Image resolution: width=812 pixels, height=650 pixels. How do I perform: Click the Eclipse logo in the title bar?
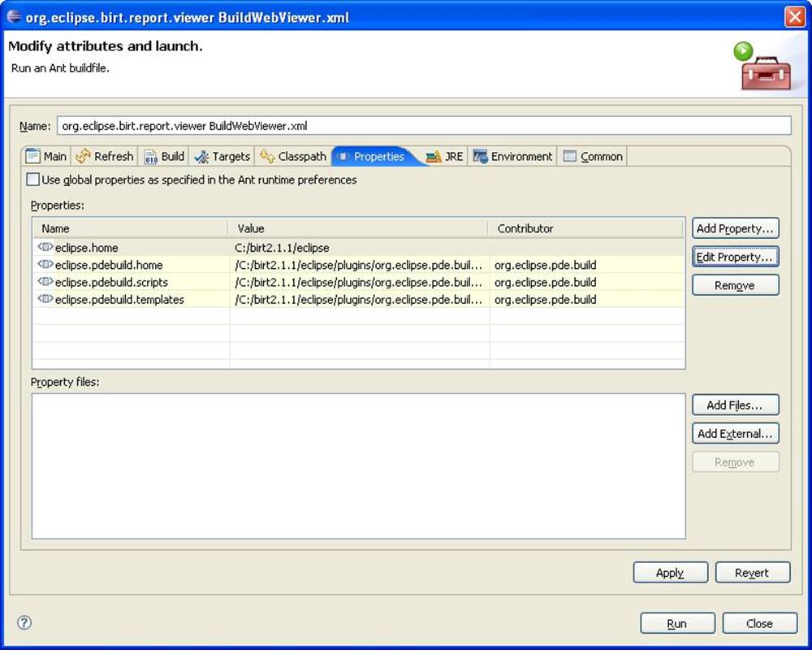[x=14, y=16]
